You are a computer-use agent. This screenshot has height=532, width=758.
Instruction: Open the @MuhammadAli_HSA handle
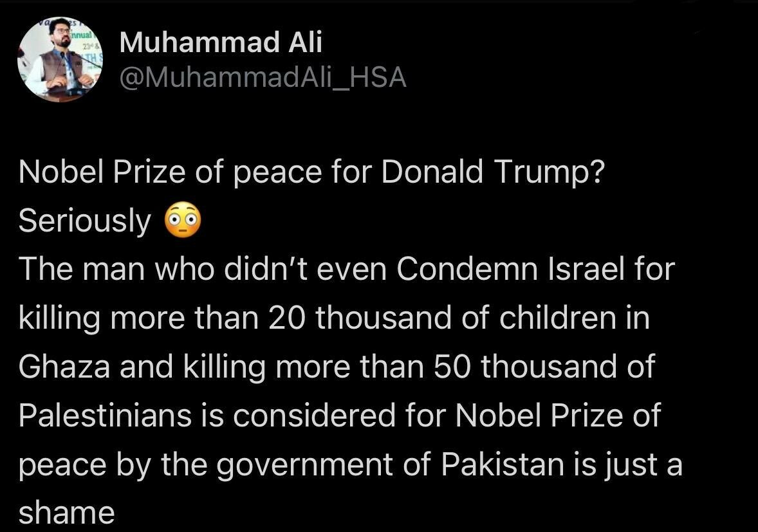(263, 78)
